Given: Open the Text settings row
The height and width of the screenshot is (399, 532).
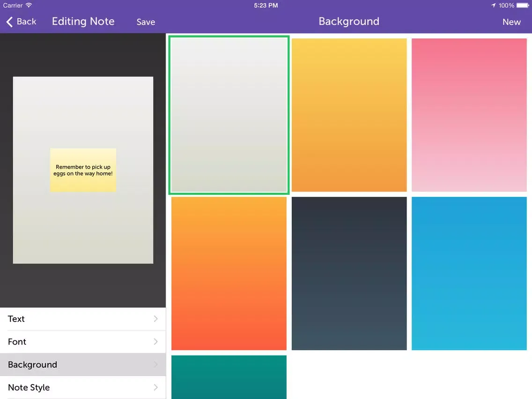Looking at the screenshot, I should click(83, 319).
